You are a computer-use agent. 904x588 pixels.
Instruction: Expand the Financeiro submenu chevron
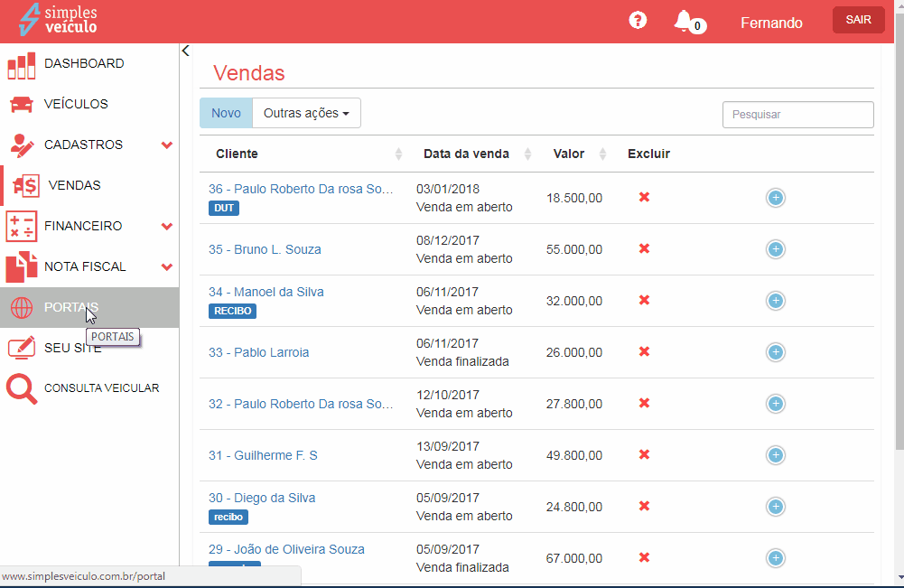point(166,227)
